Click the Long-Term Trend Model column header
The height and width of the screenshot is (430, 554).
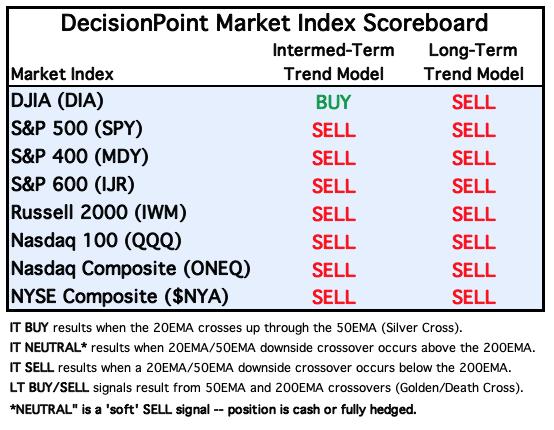point(473,62)
